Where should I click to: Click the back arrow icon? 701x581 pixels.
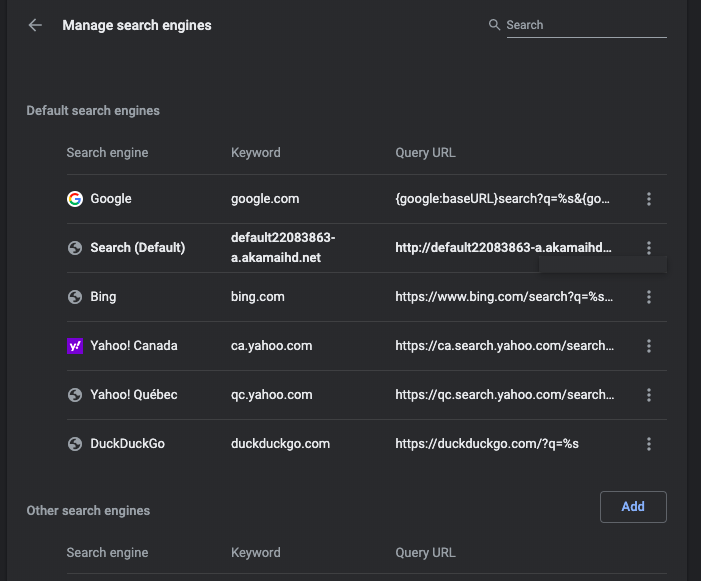35,25
